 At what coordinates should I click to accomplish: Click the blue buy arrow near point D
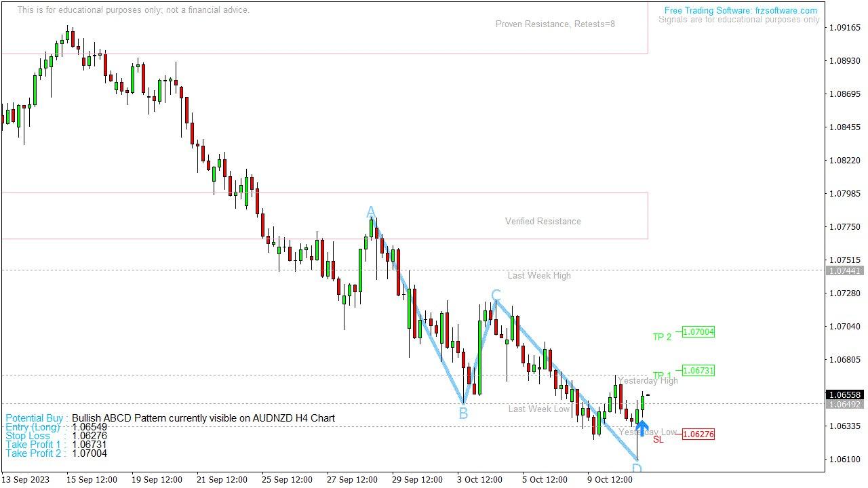tap(642, 428)
